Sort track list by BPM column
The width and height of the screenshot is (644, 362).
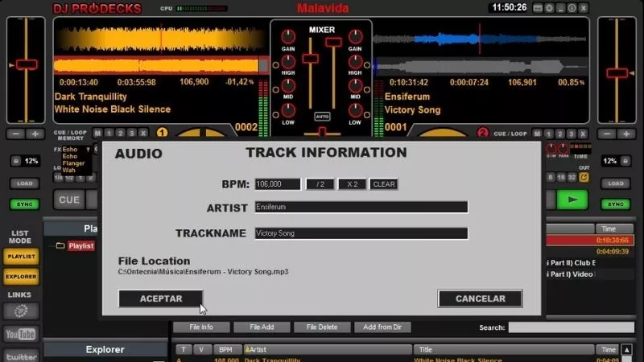[225, 350]
